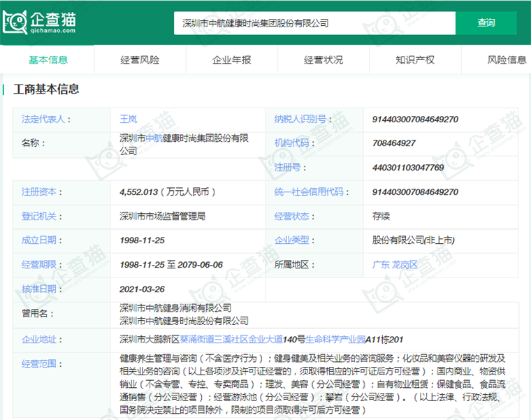Click the 中航 link in company name
This screenshot has height=420, width=531.
click(154, 138)
